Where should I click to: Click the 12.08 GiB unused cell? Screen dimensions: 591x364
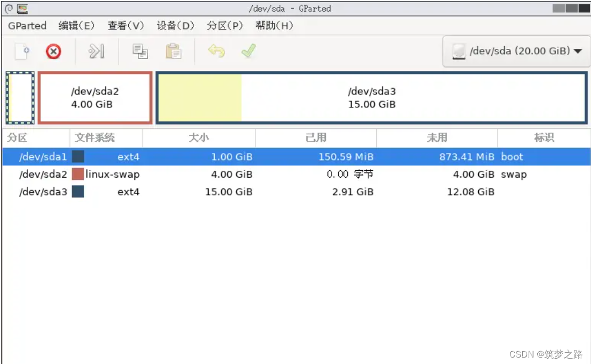(x=471, y=192)
